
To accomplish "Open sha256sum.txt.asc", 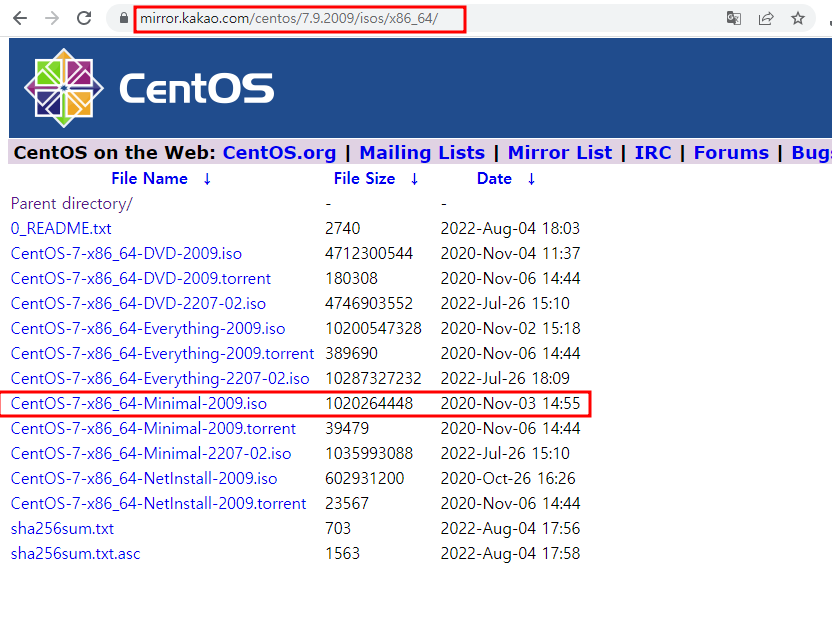I will pos(75,553).
